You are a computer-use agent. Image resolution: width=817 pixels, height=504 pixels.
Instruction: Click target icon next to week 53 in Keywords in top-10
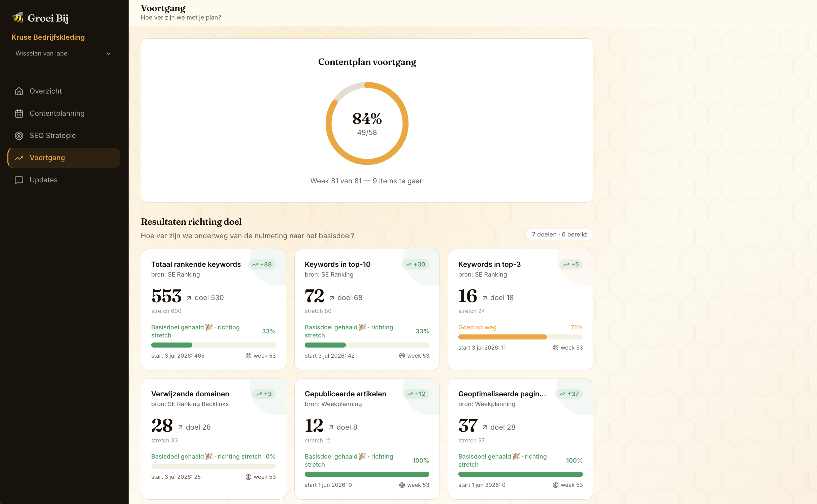point(402,356)
